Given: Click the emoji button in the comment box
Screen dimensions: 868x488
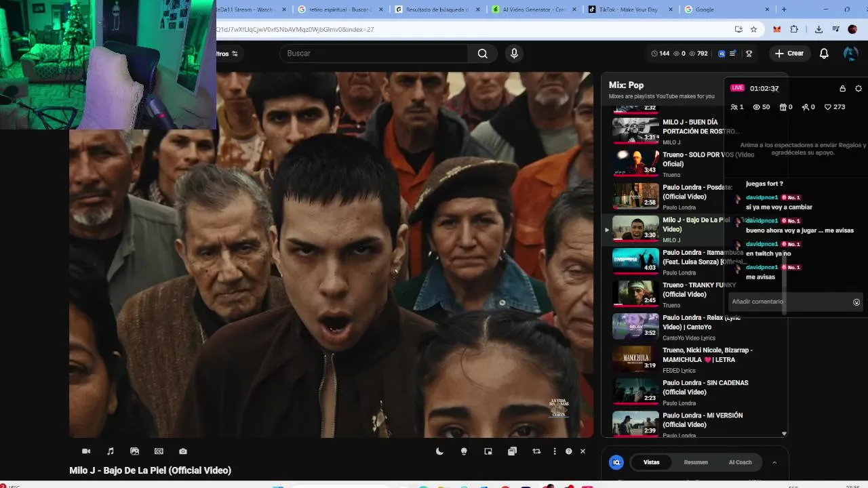Looking at the screenshot, I should point(856,302).
